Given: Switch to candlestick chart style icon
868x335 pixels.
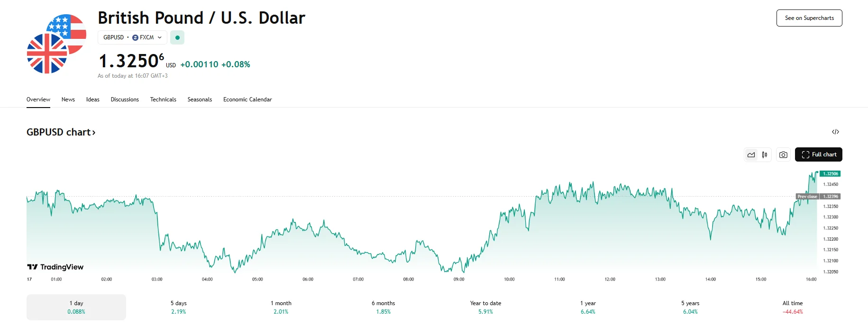Looking at the screenshot, I should coord(765,155).
